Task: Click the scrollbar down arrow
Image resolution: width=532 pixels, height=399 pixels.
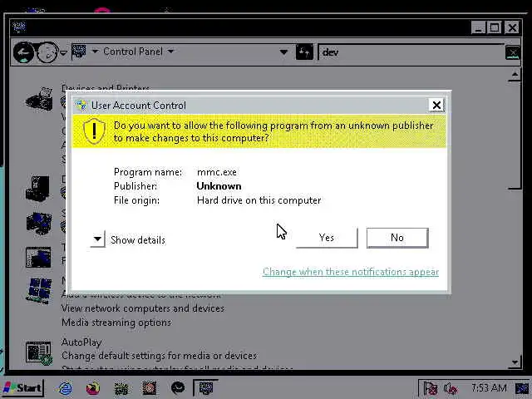Action: [x=515, y=362]
